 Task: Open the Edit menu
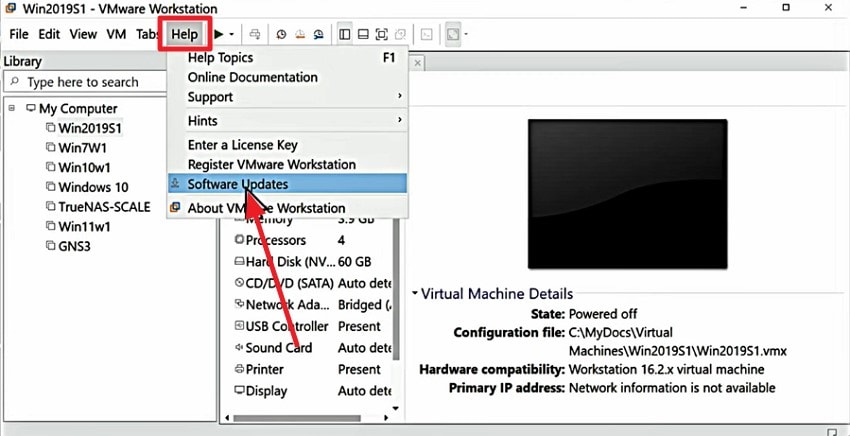(49, 34)
